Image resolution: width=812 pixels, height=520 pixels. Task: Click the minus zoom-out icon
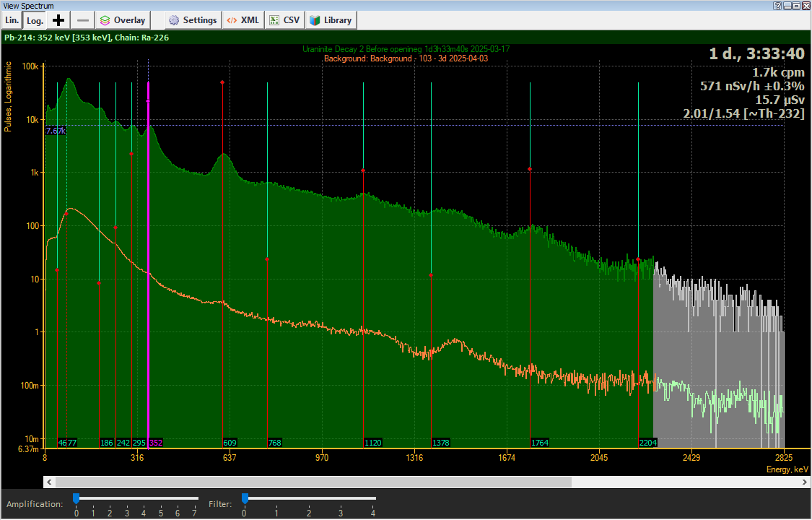click(x=83, y=20)
